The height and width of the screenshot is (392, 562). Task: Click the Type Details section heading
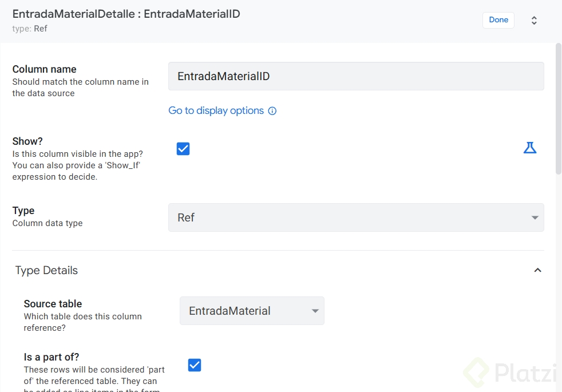(46, 270)
